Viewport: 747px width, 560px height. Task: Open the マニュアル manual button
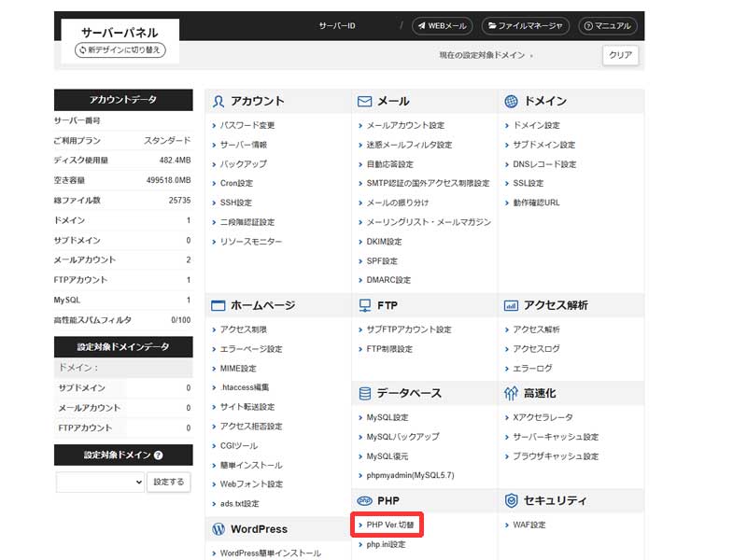pyautogui.click(x=608, y=26)
